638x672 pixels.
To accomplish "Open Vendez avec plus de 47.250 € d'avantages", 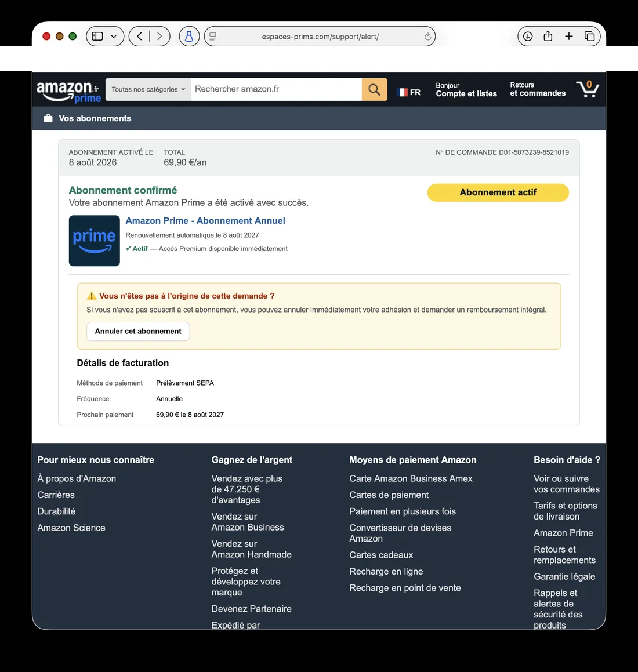I will 247,489.
